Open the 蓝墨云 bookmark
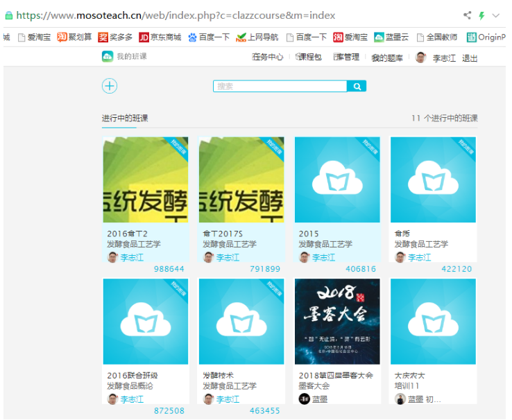Screen dimensions: 512x420 pyautogui.click(x=391, y=37)
